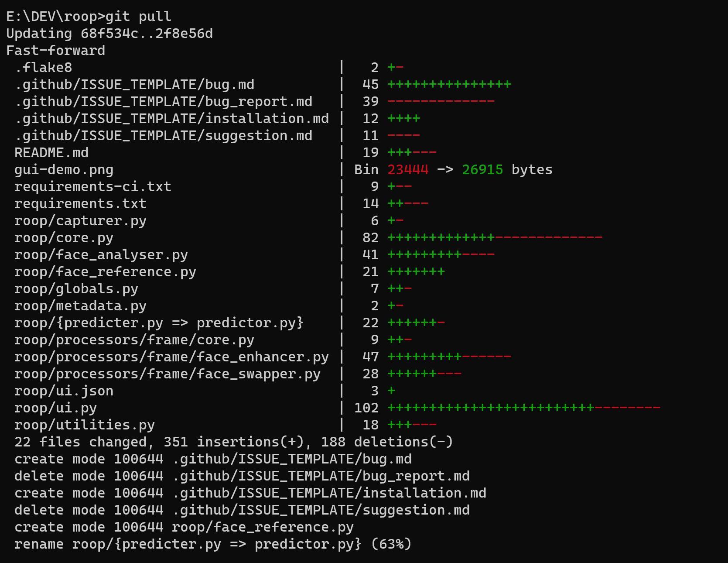This screenshot has height=563, width=728.
Task: Click requirements-ci.txt filename
Action: click(93, 187)
